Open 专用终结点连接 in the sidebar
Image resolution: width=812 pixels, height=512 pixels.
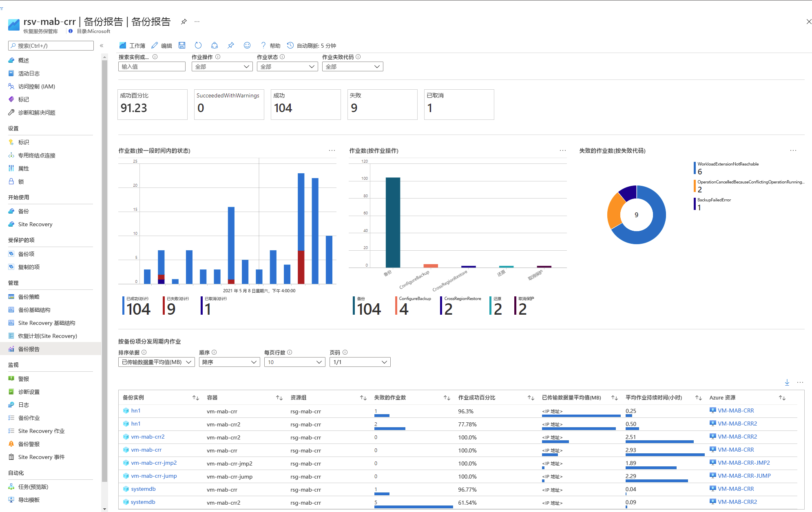[x=36, y=155]
